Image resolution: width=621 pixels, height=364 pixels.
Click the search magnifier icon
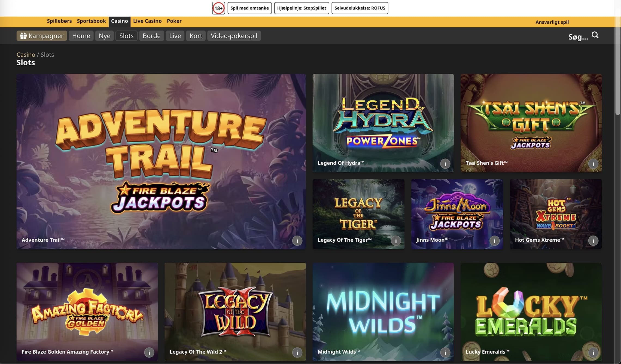[x=595, y=35]
